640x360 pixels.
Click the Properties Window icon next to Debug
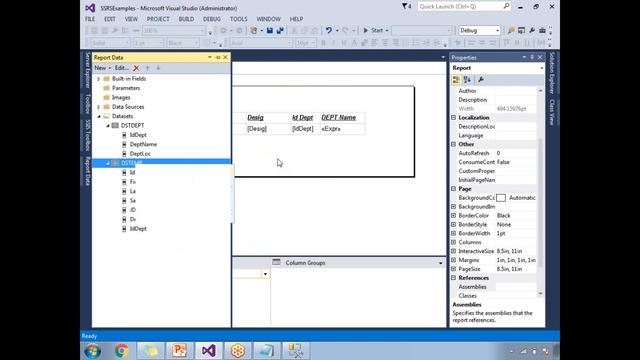point(522,31)
